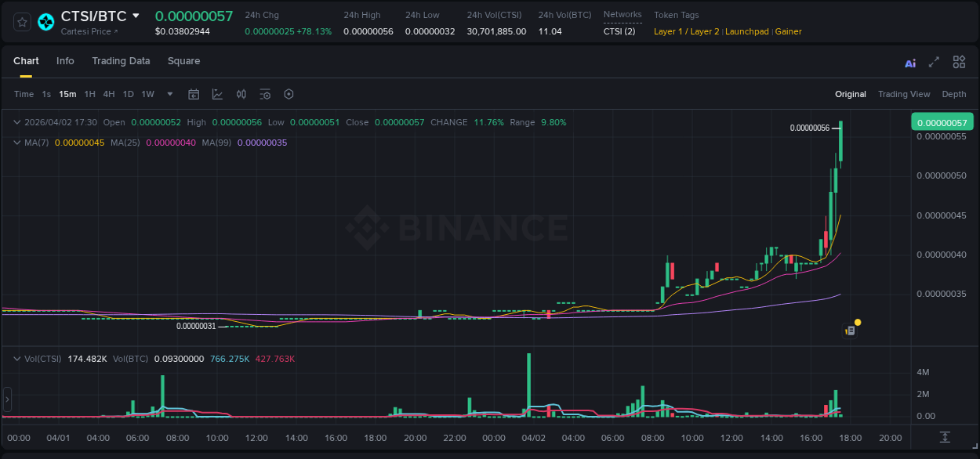Viewport: 980px width, 459px height.
Task: Open the Square tab
Action: 183,61
